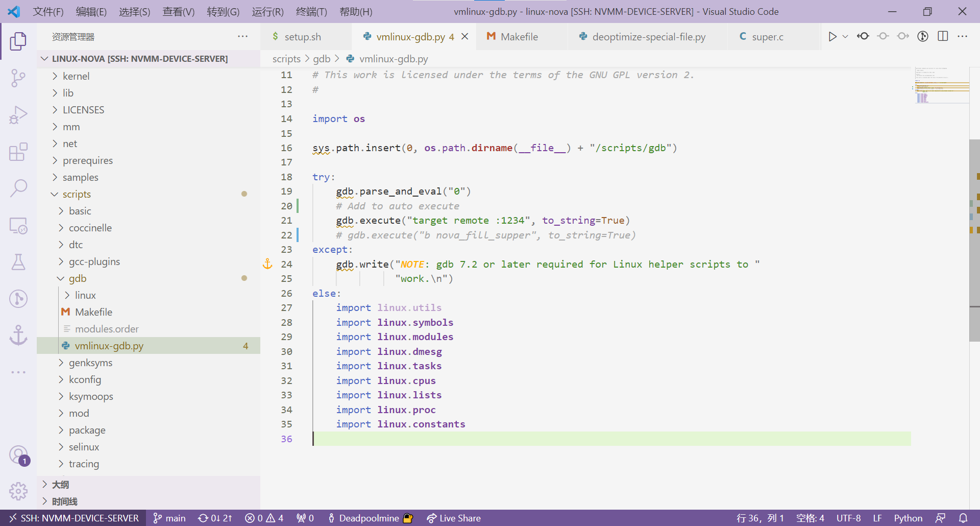Image resolution: width=980 pixels, height=526 pixels.
Task: Open Source Control view
Action: coord(18,78)
